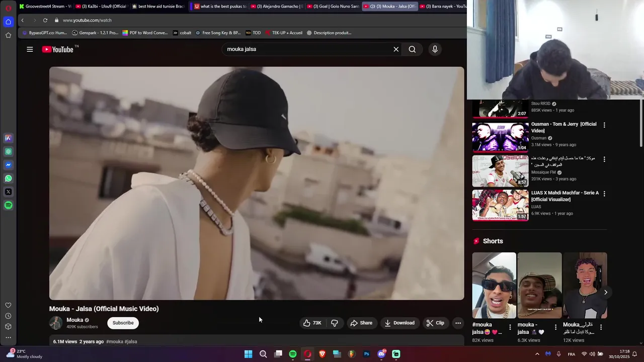Open the sidebar three-dots setup menu
644x362 pixels.
(8, 337)
